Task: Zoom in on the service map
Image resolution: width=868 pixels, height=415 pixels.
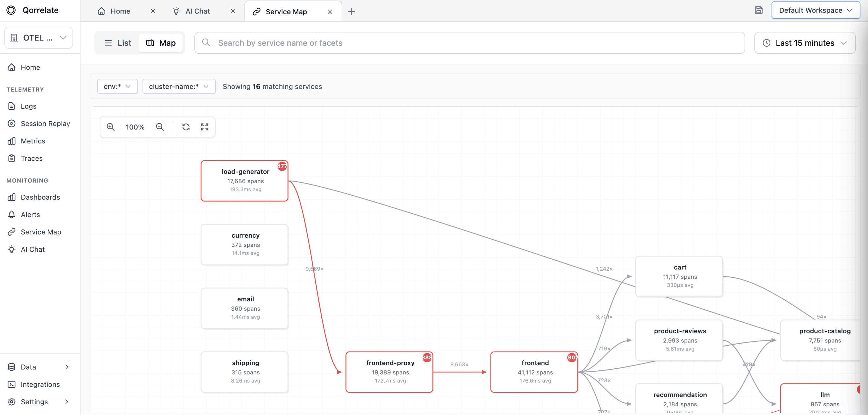Action: 110,127
